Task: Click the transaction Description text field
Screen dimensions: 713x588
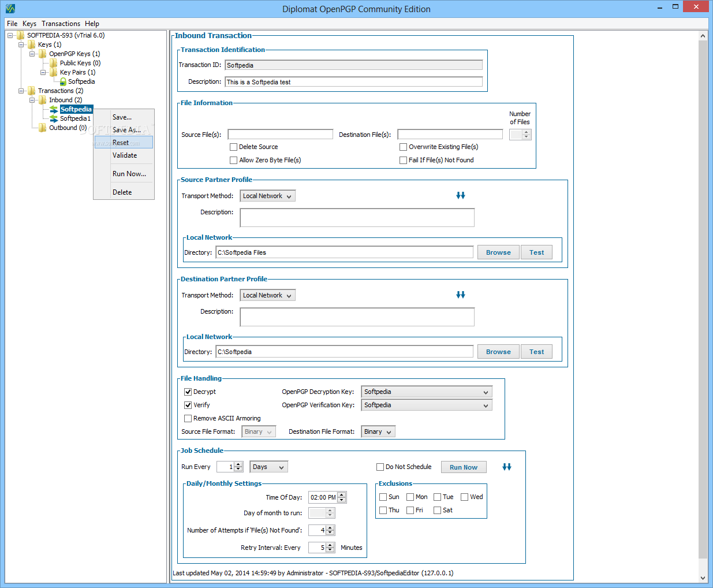Action: pyautogui.click(x=354, y=82)
